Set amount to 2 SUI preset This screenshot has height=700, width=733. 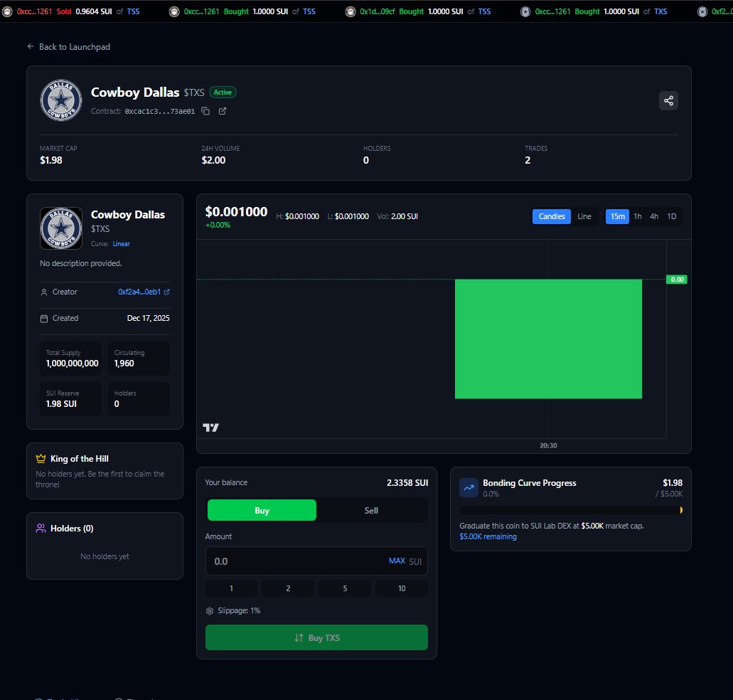(x=288, y=588)
